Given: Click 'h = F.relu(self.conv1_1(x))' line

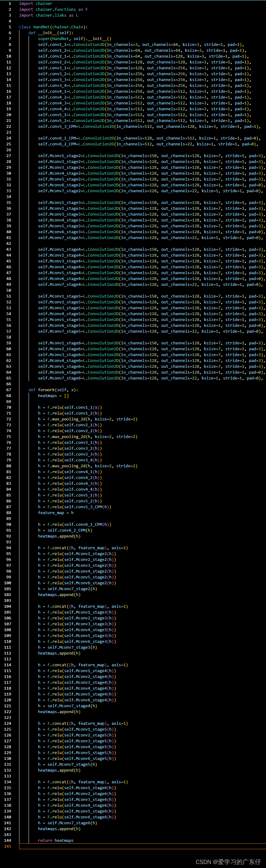Looking at the screenshot, I should point(70,408).
